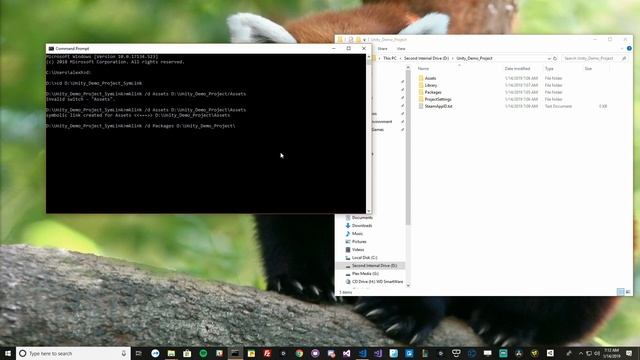
Task: Open FileZilla from the taskbar
Action: pyautogui.click(x=267, y=353)
